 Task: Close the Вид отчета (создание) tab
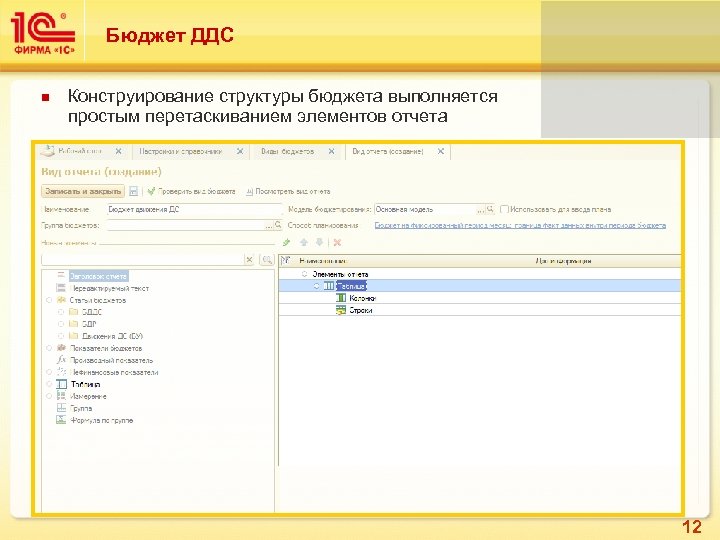[441, 151]
